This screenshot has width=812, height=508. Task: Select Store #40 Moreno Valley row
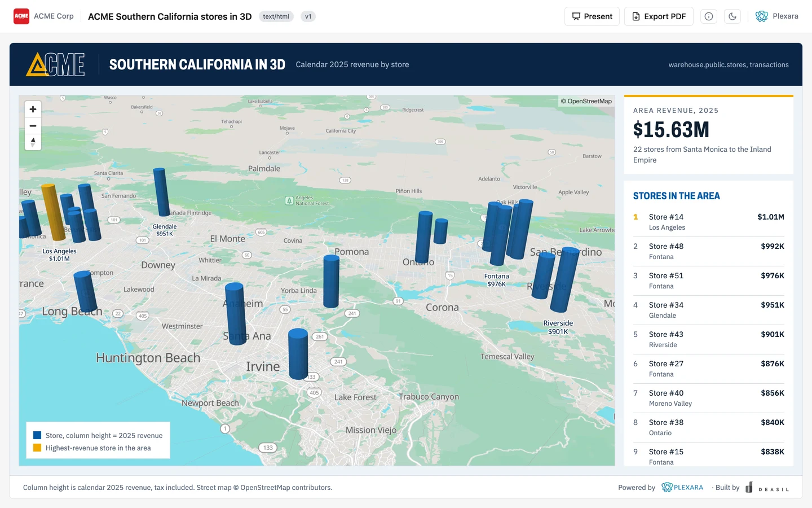(709, 398)
